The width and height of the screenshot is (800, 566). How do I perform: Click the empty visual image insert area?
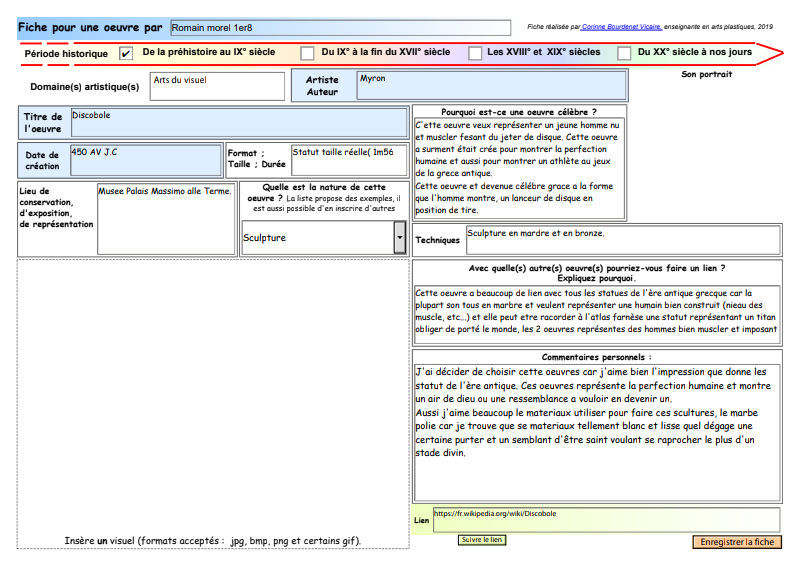coord(212,395)
